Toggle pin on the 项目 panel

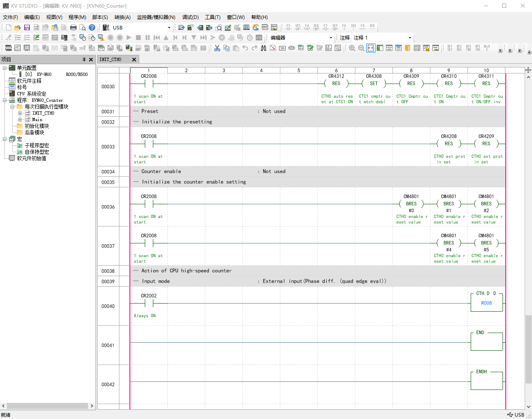[x=84, y=59]
